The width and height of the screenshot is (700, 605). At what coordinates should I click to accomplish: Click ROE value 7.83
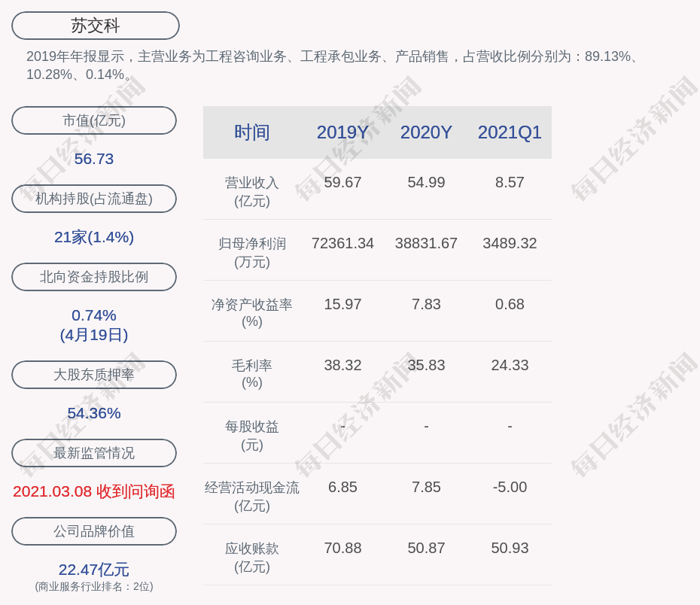click(426, 304)
